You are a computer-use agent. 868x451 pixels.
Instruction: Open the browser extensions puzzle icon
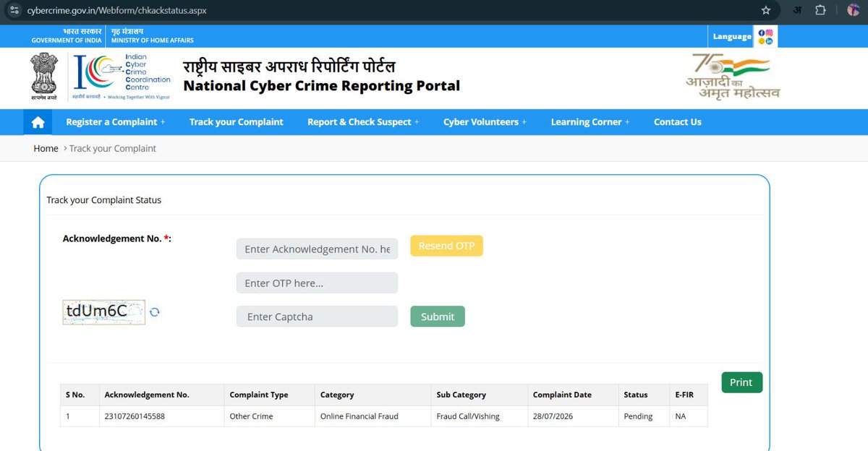(x=820, y=11)
